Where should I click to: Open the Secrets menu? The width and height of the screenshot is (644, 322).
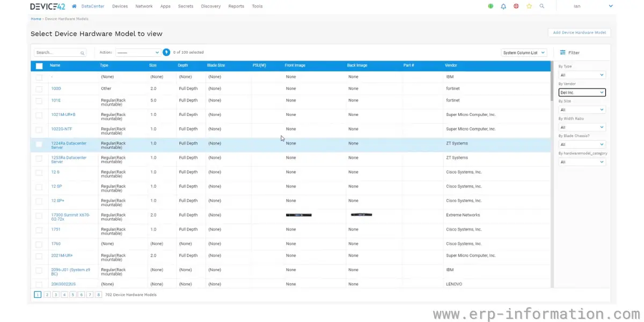point(186,6)
